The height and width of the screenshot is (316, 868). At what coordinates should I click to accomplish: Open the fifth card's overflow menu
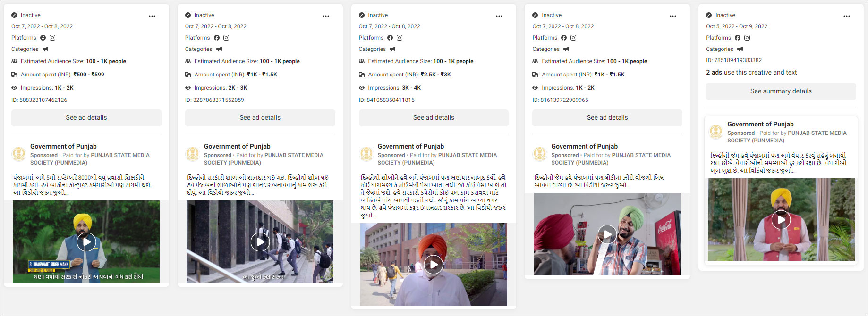point(847,16)
